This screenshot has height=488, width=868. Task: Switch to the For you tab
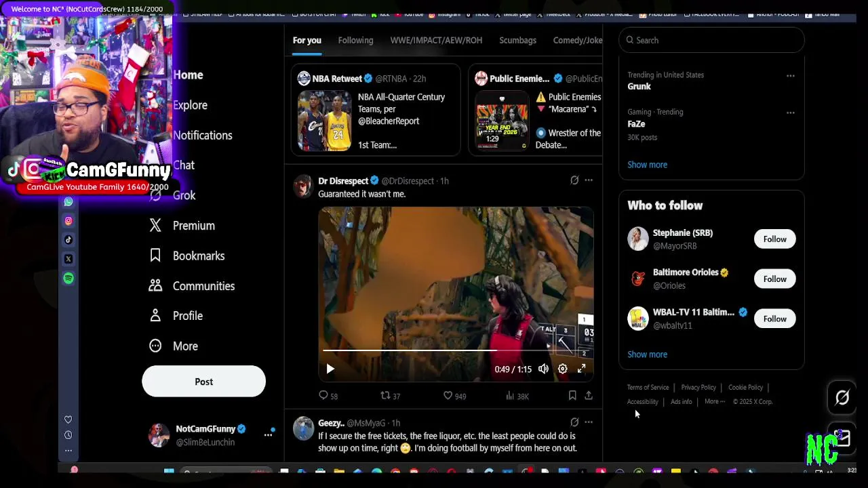307,41
